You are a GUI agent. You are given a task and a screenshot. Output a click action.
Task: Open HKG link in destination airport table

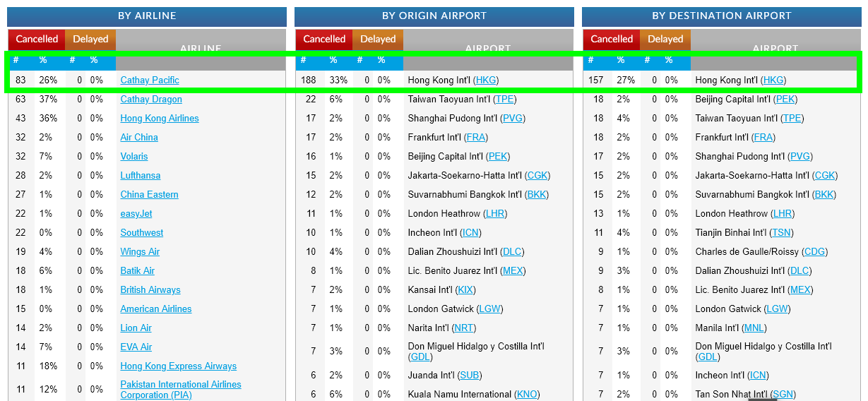pyautogui.click(x=773, y=80)
